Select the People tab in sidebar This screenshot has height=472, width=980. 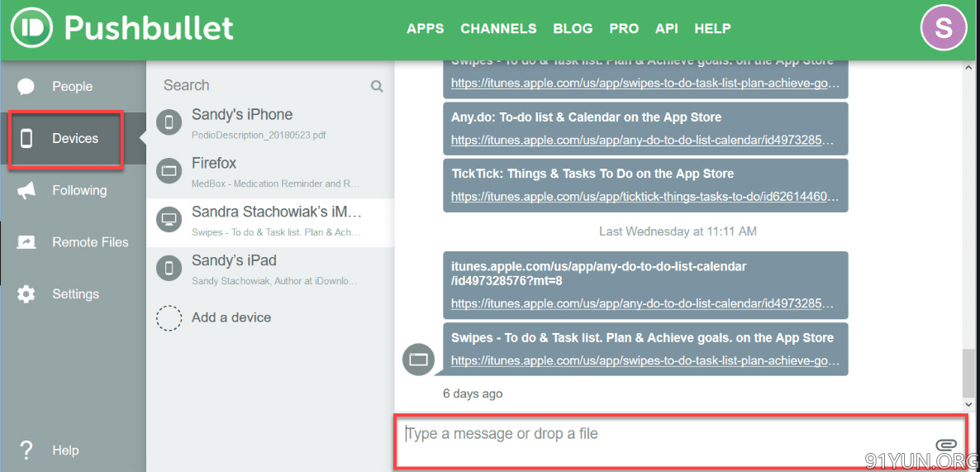(x=73, y=86)
